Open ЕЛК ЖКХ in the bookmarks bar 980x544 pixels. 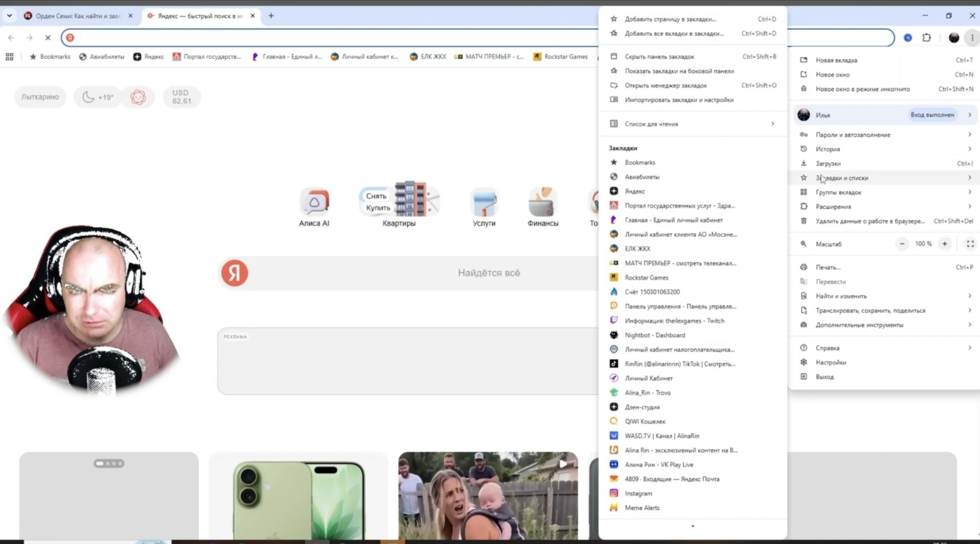pos(428,57)
